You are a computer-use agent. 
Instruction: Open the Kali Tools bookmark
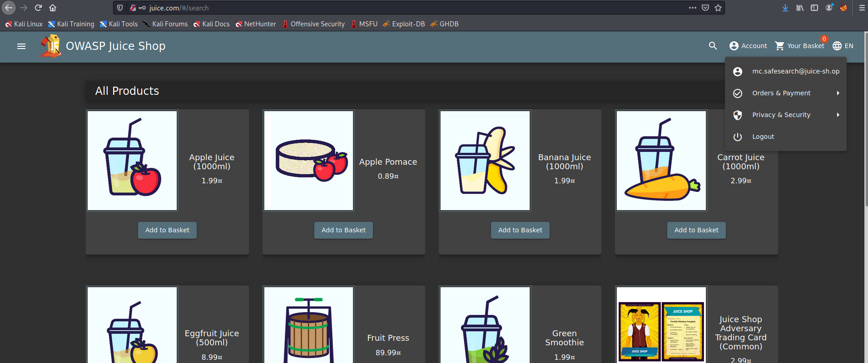(119, 24)
